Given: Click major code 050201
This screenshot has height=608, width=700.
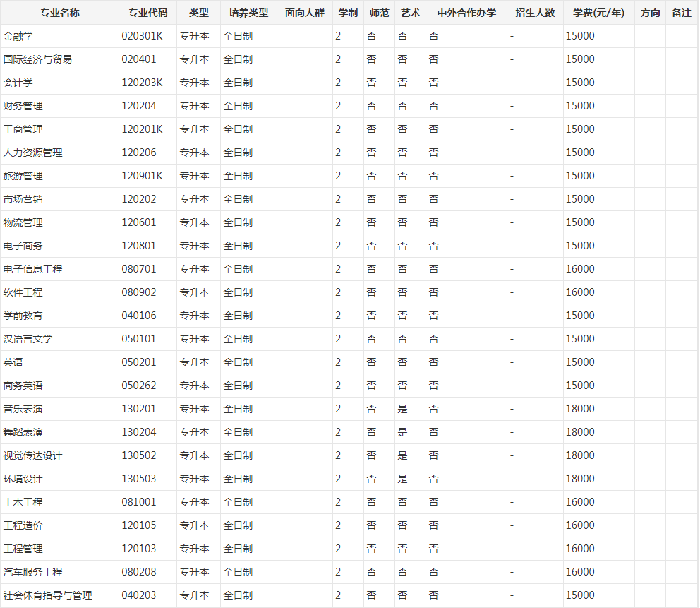Looking at the screenshot, I should 139,362.
